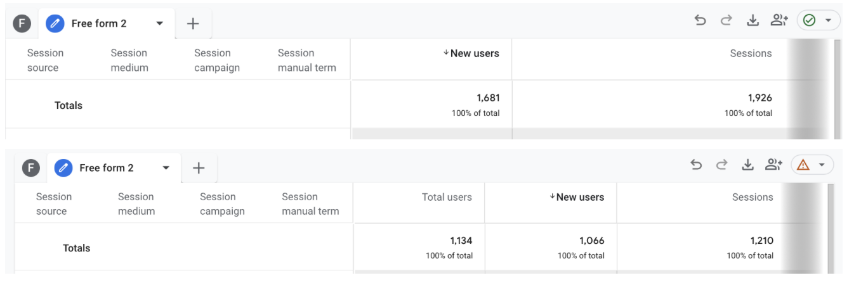Add new tab with bottom plus button
The height and width of the screenshot is (299, 868).
point(199,168)
